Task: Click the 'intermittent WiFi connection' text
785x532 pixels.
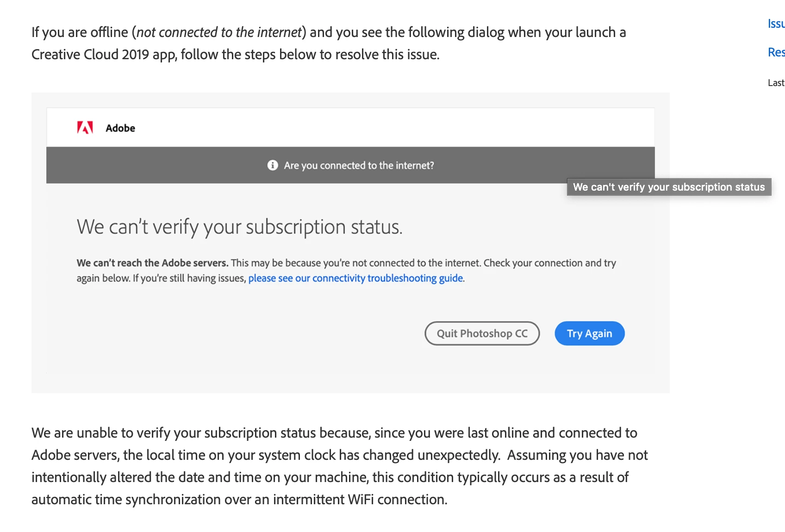Action: 359,499
